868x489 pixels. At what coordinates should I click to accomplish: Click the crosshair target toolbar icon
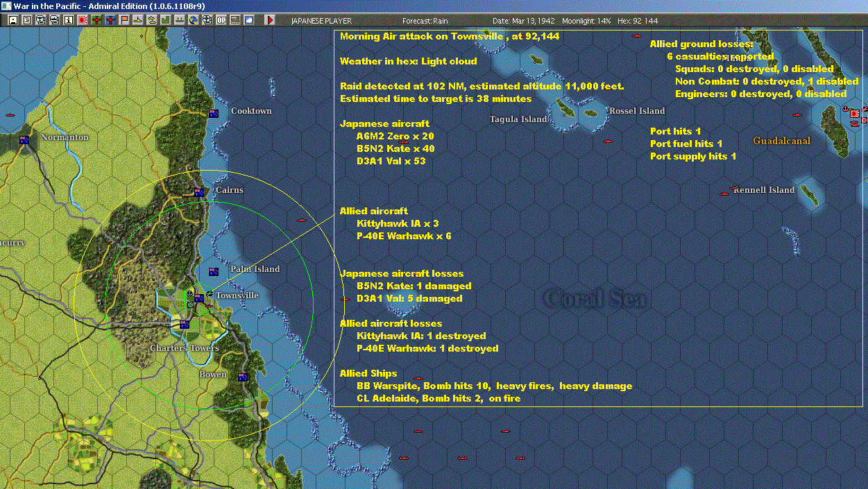point(207,20)
